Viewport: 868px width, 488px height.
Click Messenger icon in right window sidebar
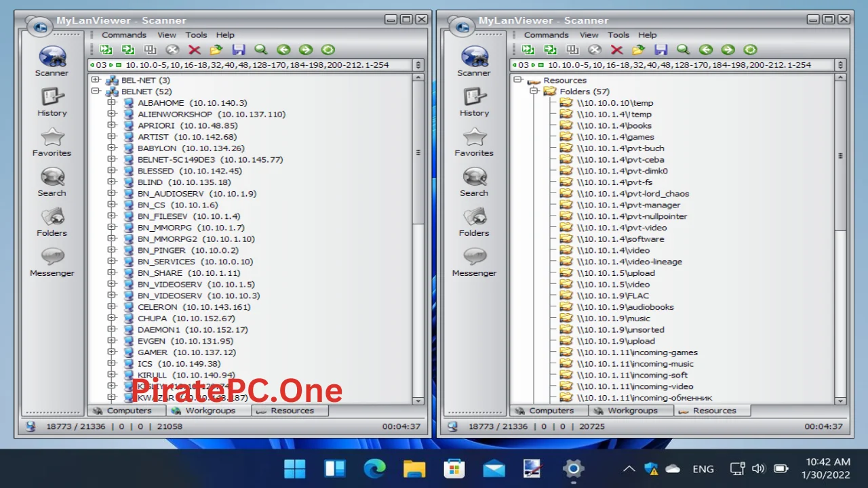tap(475, 257)
